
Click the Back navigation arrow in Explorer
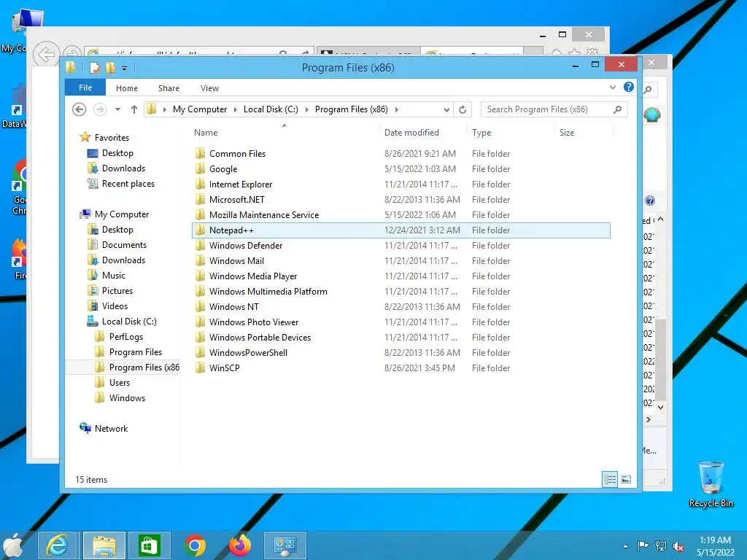pos(79,109)
